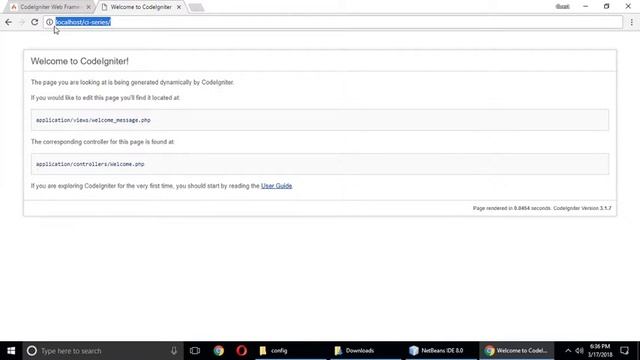Open Opera browser from taskbar
This screenshot has width=640, height=360.
241,351
